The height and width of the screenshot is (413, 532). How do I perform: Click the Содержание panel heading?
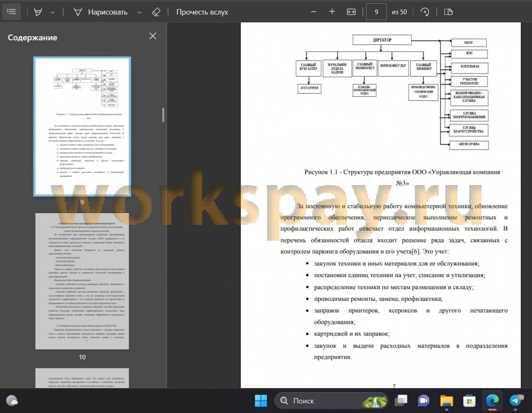pyautogui.click(x=32, y=37)
